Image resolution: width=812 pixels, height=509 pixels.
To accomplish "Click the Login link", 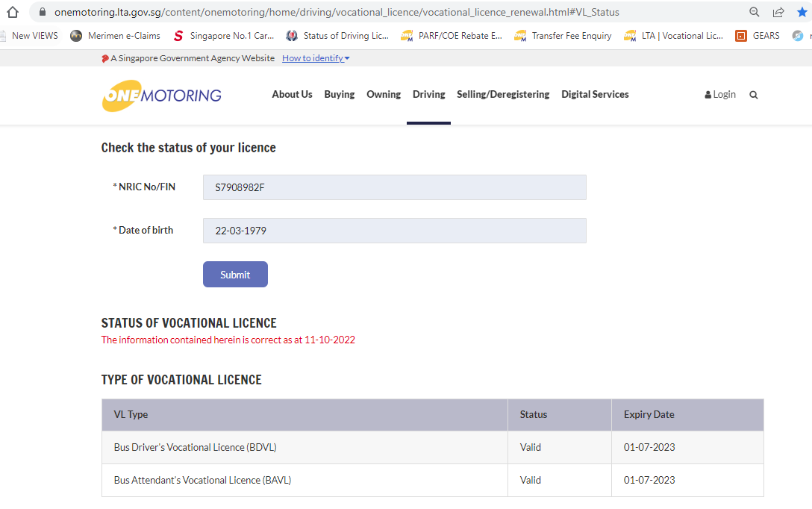I will [x=720, y=95].
